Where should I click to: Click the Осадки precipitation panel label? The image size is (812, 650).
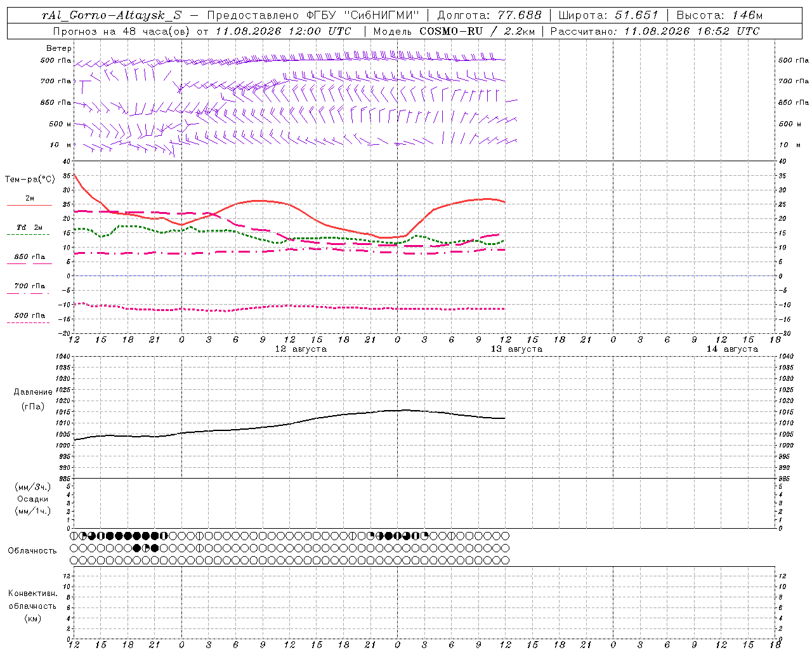click(x=33, y=499)
